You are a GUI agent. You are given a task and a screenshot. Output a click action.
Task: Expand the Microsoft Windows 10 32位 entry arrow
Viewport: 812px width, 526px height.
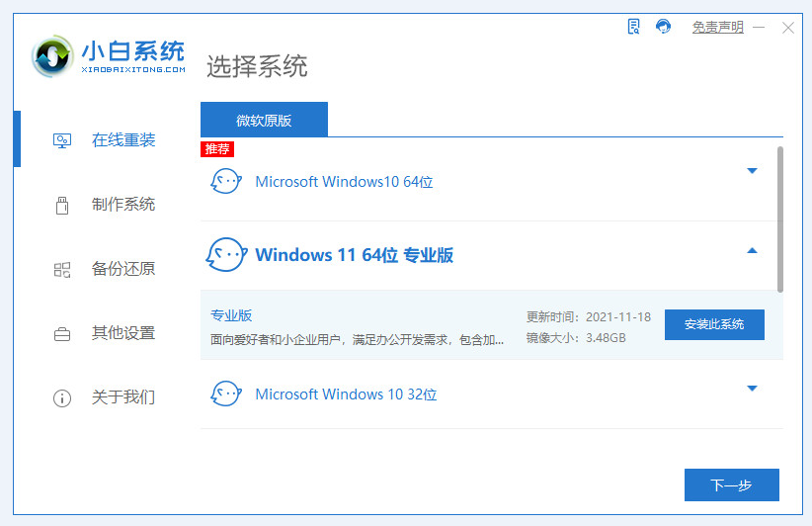(752, 389)
